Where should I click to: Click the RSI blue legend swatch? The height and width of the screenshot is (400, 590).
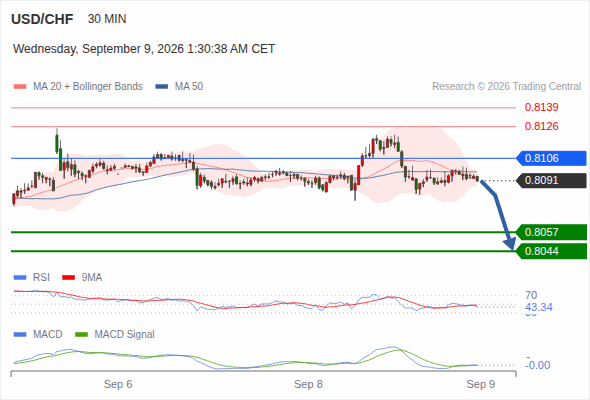tap(20, 278)
